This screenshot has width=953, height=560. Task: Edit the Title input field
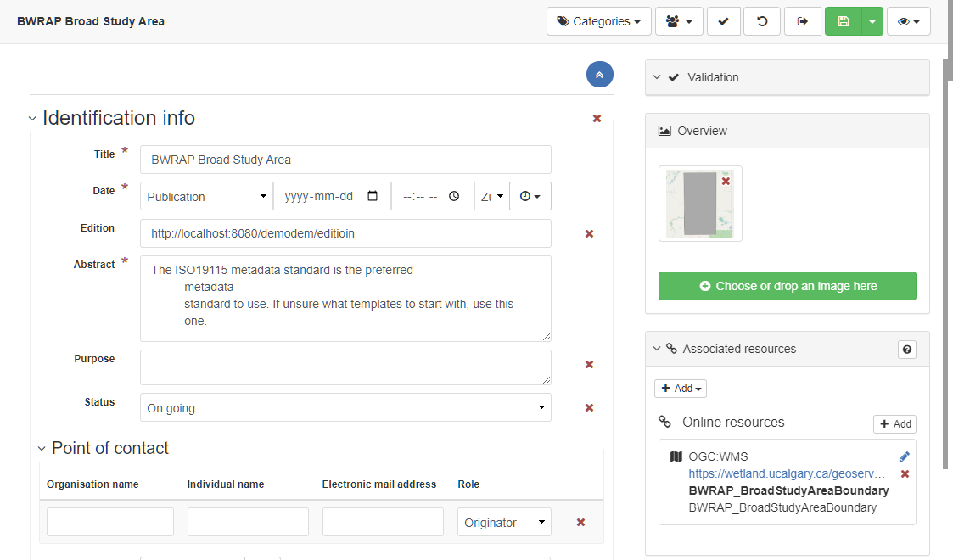click(x=345, y=160)
